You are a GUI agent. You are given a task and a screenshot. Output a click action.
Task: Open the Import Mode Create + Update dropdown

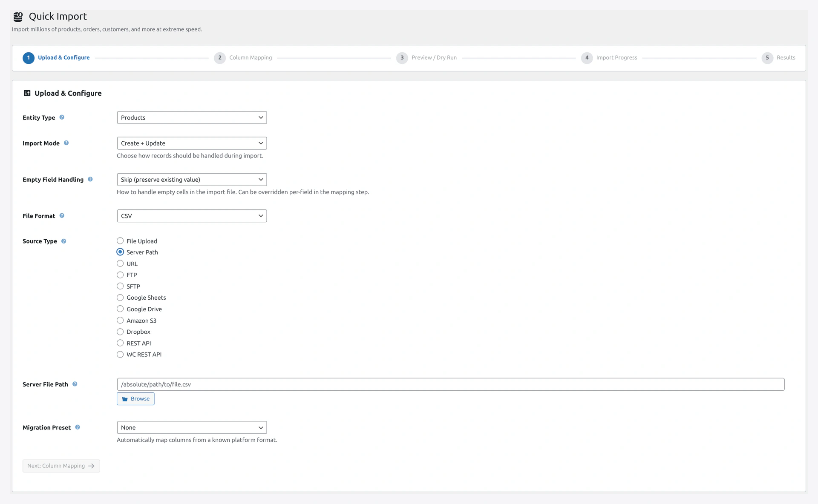tap(192, 143)
